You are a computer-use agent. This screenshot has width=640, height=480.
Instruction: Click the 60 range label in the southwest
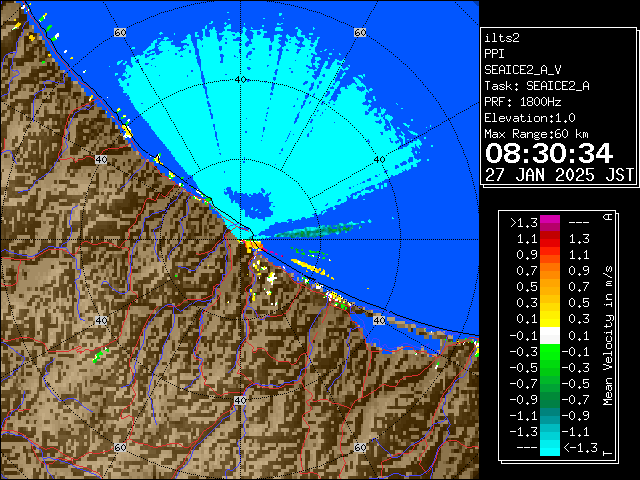pos(120,448)
